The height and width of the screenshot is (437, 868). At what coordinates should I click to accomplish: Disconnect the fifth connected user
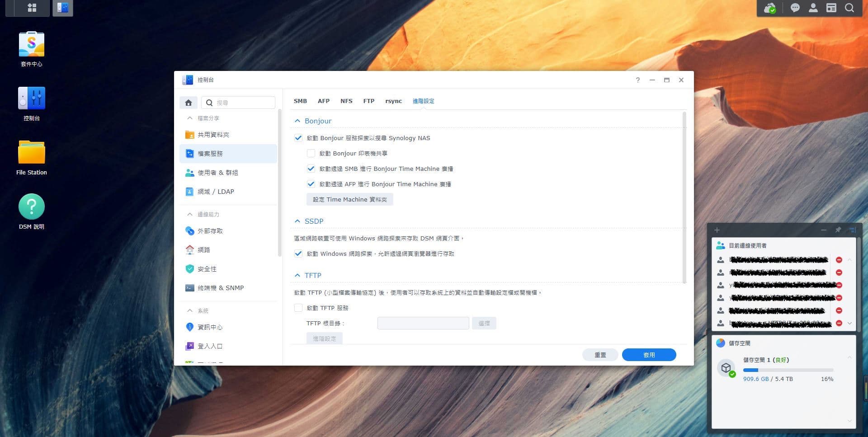pos(839,310)
